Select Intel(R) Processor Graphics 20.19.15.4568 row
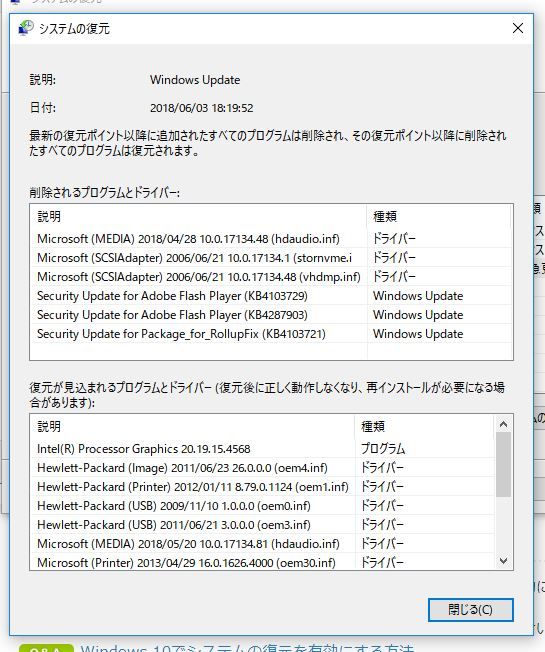The width and height of the screenshot is (545, 652). pyautogui.click(x=263, y=449)
